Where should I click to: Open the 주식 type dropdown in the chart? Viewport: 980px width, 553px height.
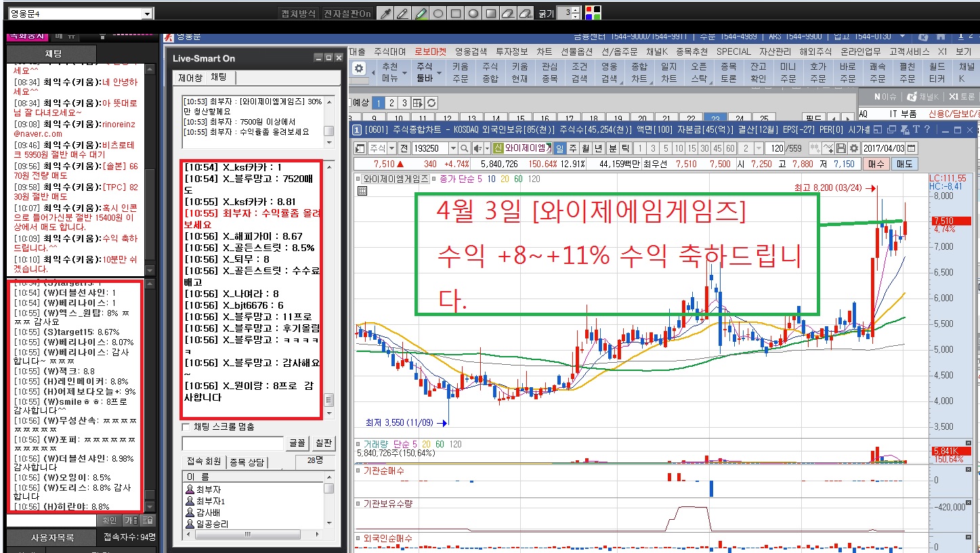click(392, 148)
